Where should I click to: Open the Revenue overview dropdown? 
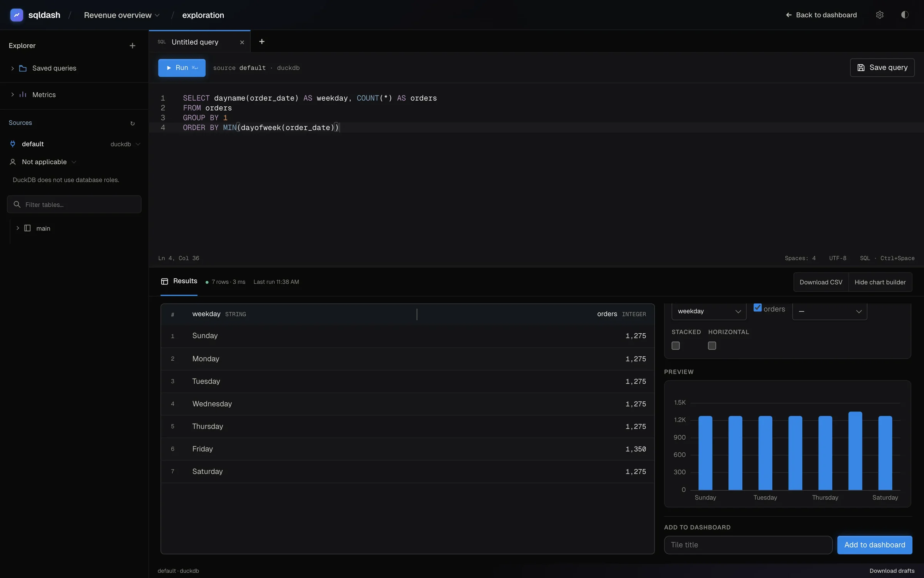point(122,15)
